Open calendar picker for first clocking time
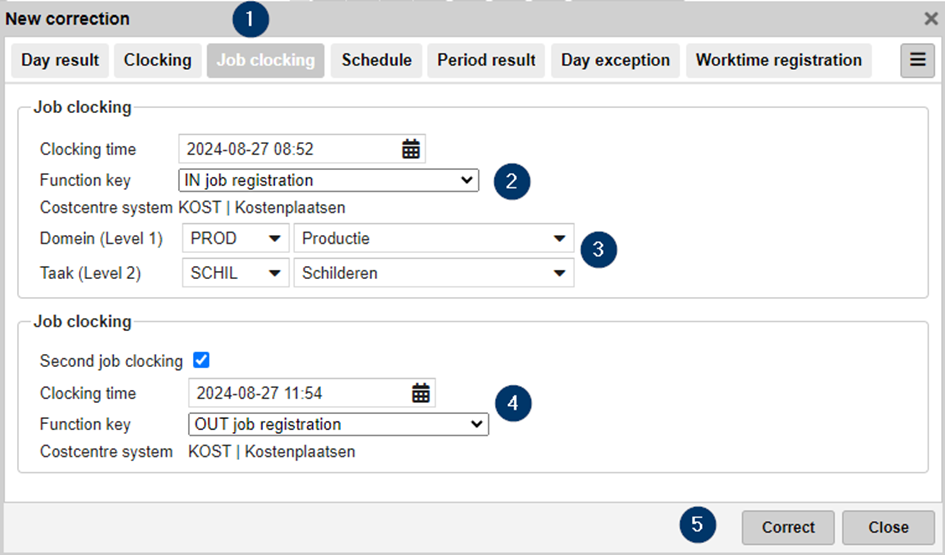Screen dimensions: 945x555 (x=411, y=149)
